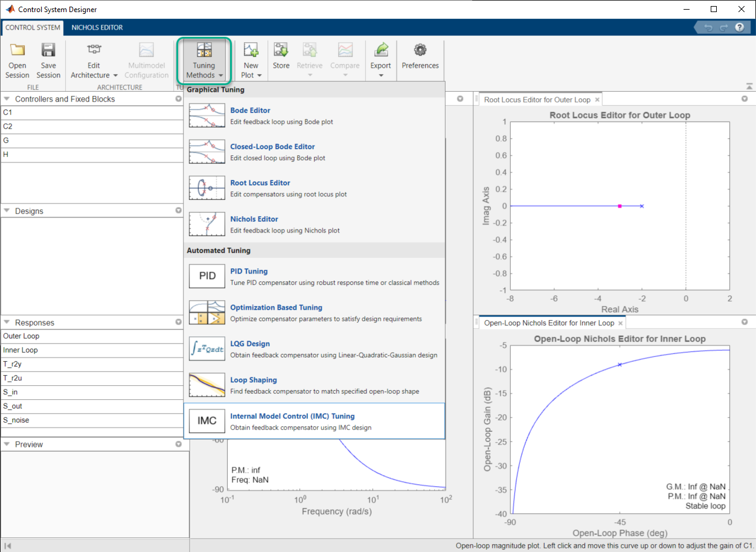Collapse the Designs panel
The image size is (756, 552).
click(7, 211)
